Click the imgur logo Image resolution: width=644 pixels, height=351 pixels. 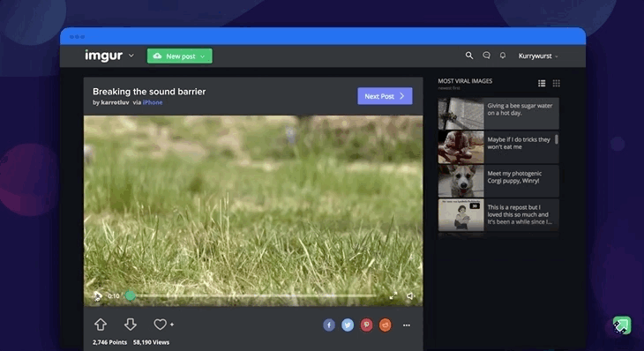[x=103, y=56]
